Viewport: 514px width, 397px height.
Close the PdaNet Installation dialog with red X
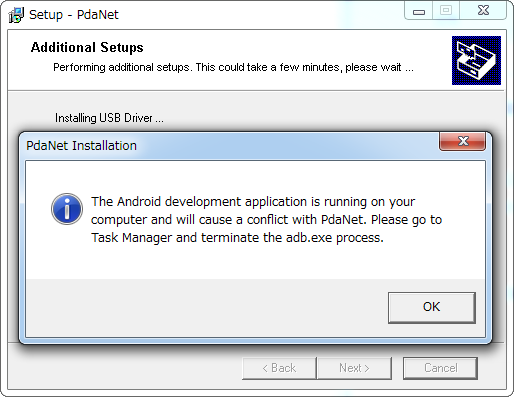[463, 141]
